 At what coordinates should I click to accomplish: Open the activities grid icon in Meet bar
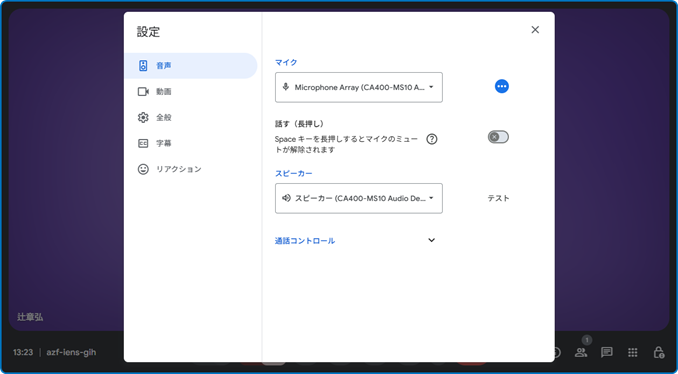pyautogui.click(x=633, y=352)
